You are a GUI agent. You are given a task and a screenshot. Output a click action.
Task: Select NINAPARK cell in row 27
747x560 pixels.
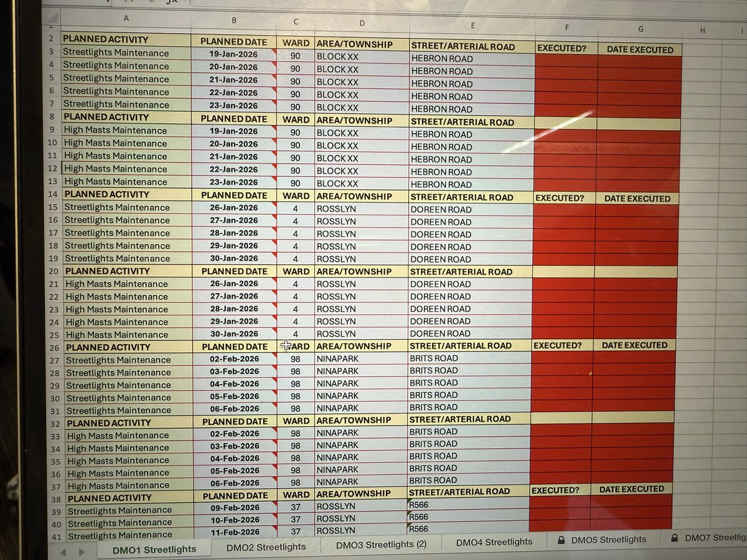coord(362,358)
